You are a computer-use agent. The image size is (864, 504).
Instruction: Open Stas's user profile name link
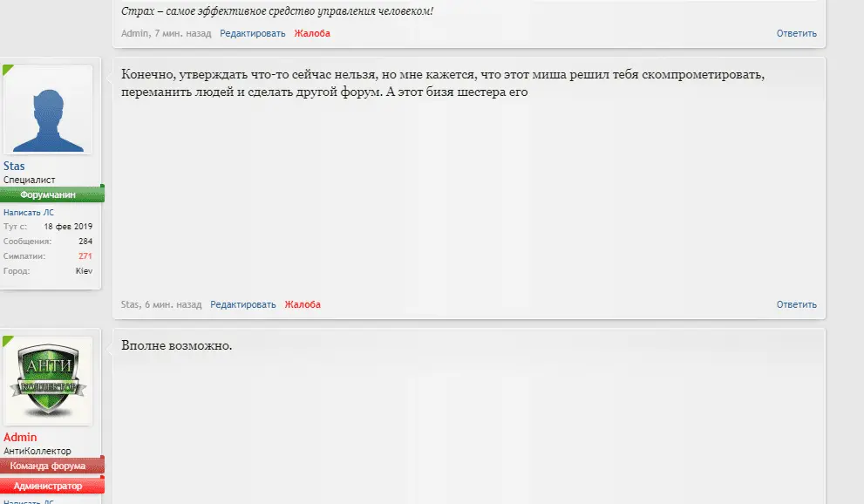tap(14, 166)
